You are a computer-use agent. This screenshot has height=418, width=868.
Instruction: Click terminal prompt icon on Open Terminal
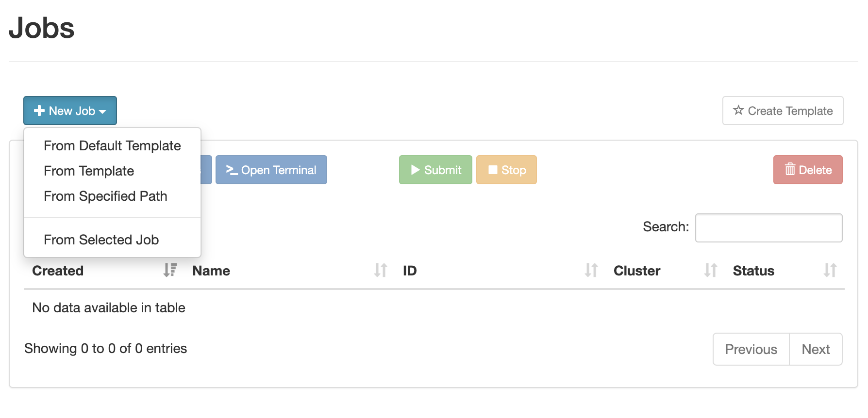pyautogui.click(x=232, y=170)
